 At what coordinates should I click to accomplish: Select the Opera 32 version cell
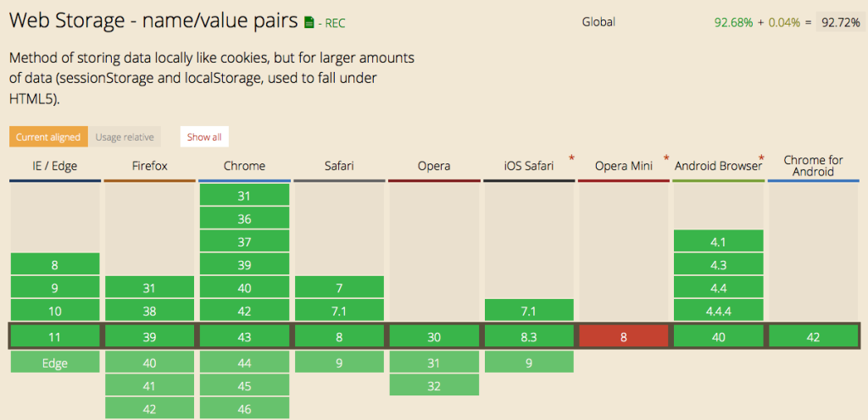(434, 386)
